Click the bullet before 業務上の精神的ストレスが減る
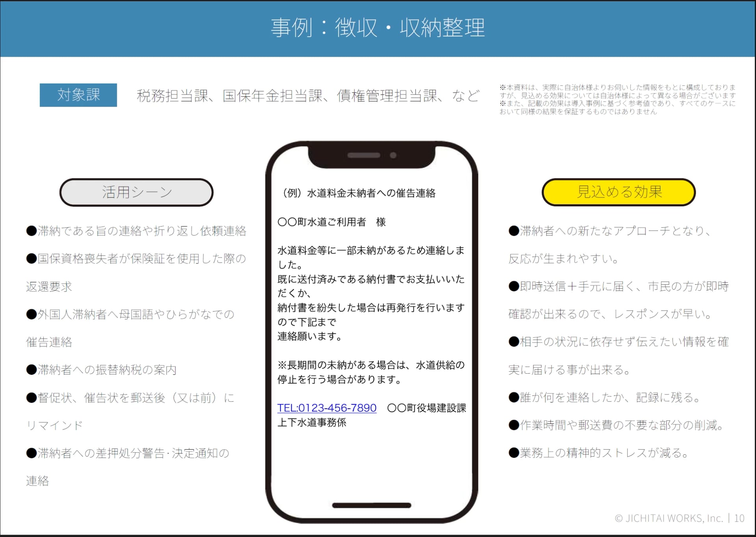The width and height of the screenshot is (756, 537). tap(514, 453)
